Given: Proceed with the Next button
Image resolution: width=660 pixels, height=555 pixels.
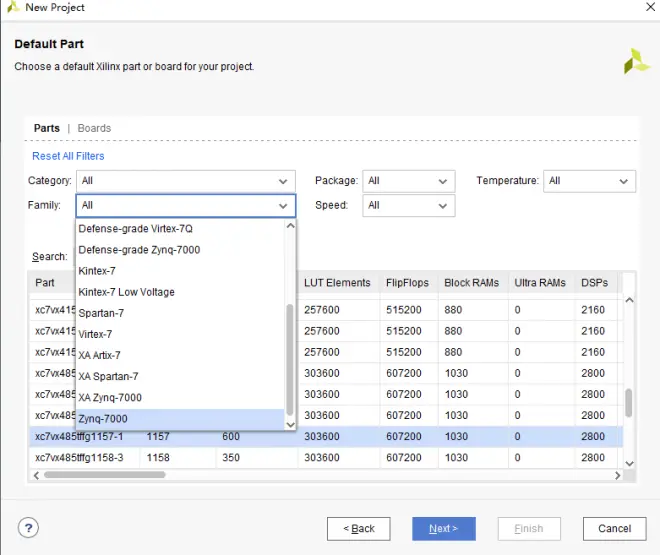Looking at the screenshot, I should tap(444, 528).
